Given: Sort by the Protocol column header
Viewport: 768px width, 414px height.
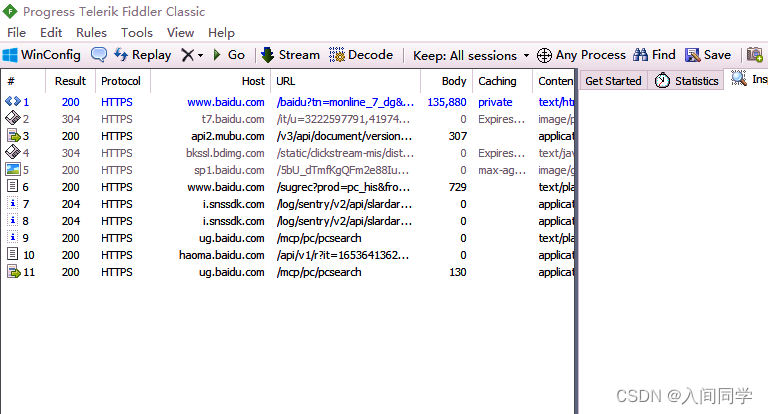Looking at the screenshot, I should pos(122,81).
